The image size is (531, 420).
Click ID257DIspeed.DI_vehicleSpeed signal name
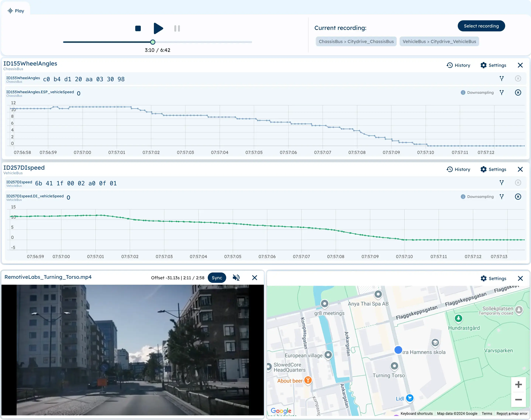pos(35,196)
